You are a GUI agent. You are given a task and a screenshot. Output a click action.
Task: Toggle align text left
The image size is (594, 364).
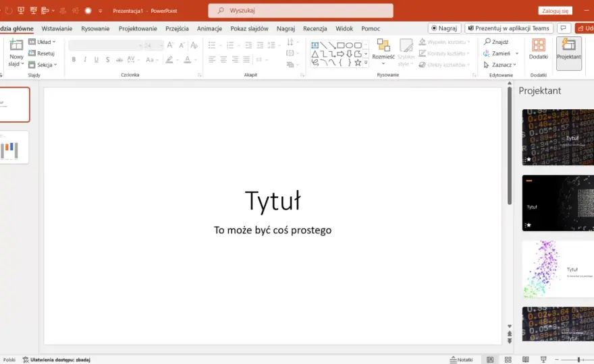click(x=212, y=59)
